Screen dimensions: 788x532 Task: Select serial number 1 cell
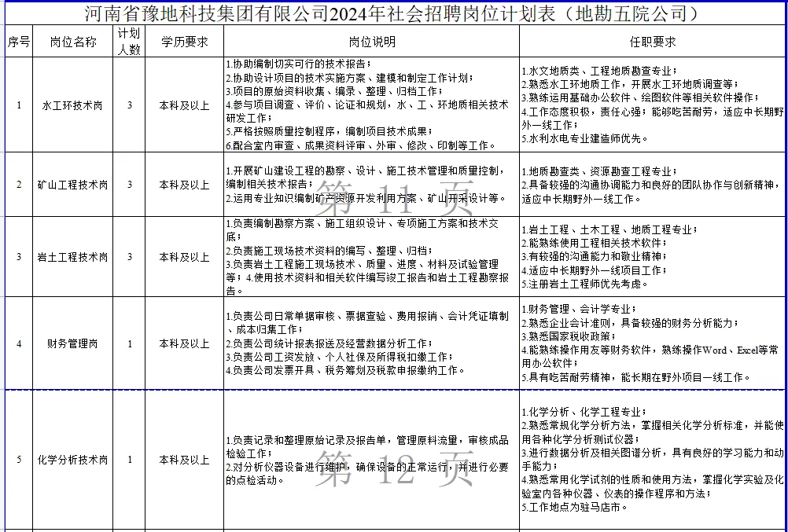tap(19, 105)
